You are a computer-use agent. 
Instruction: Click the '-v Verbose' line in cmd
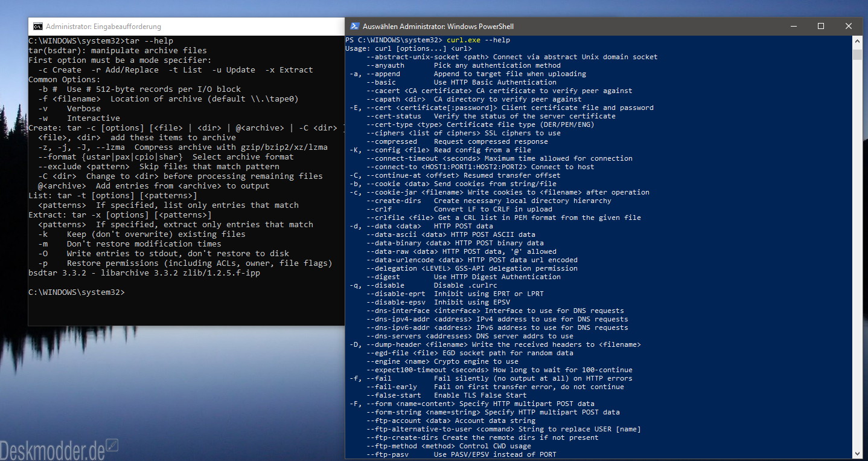(69, 108)
